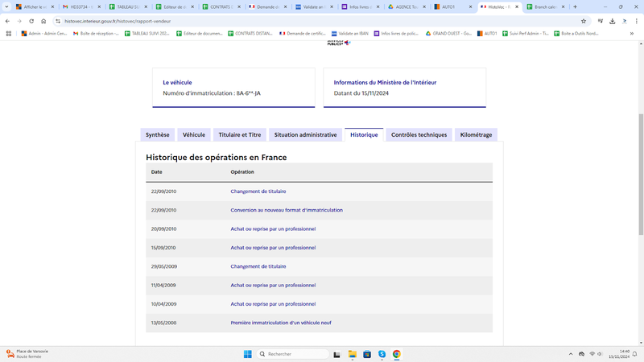Image resolution: width=644 pixels, height=362 pixels.
Task: Open the tab search dropdown arrow
Action: 6,6
